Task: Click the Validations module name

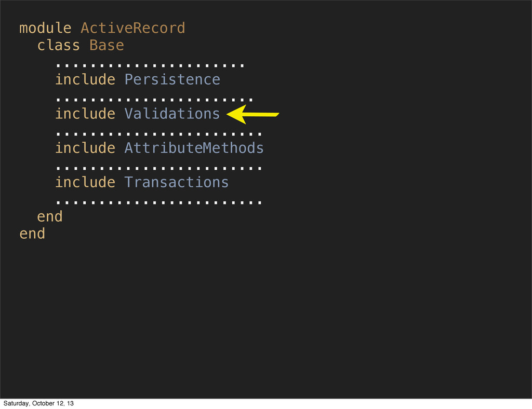Action: coord(172,114)
